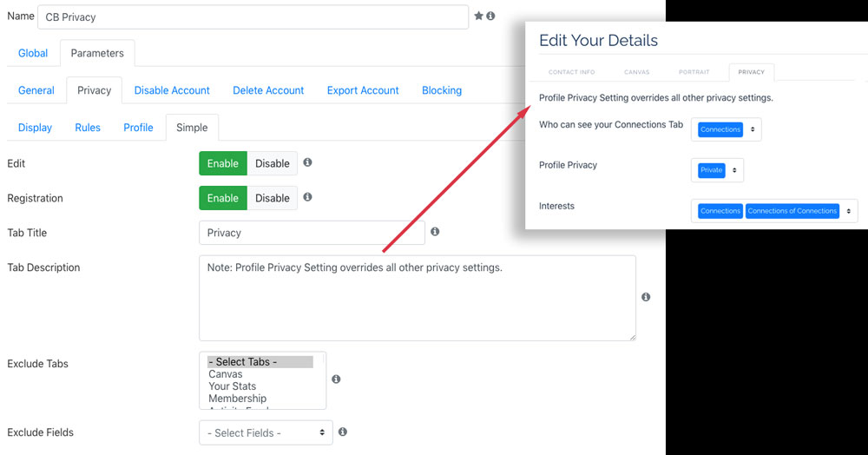Click inside the Tab Description textarea
Screen dimensions: 868x455
[x=418, y=298]
